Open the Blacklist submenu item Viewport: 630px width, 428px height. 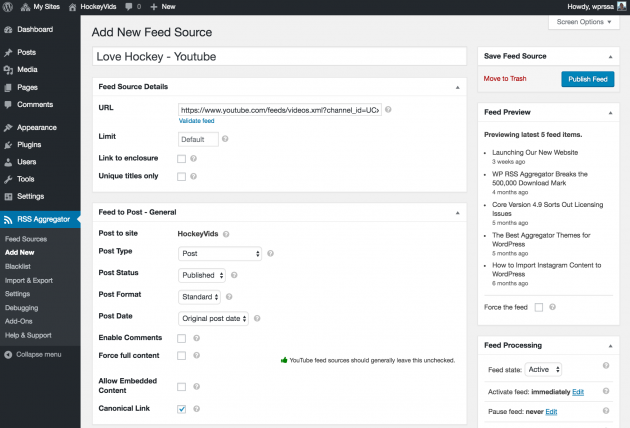pos(18,266)
